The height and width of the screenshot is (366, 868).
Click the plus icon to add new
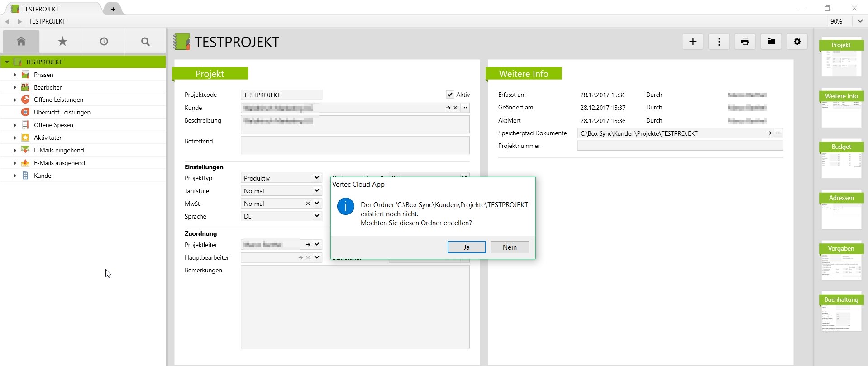tap(692, 42)
